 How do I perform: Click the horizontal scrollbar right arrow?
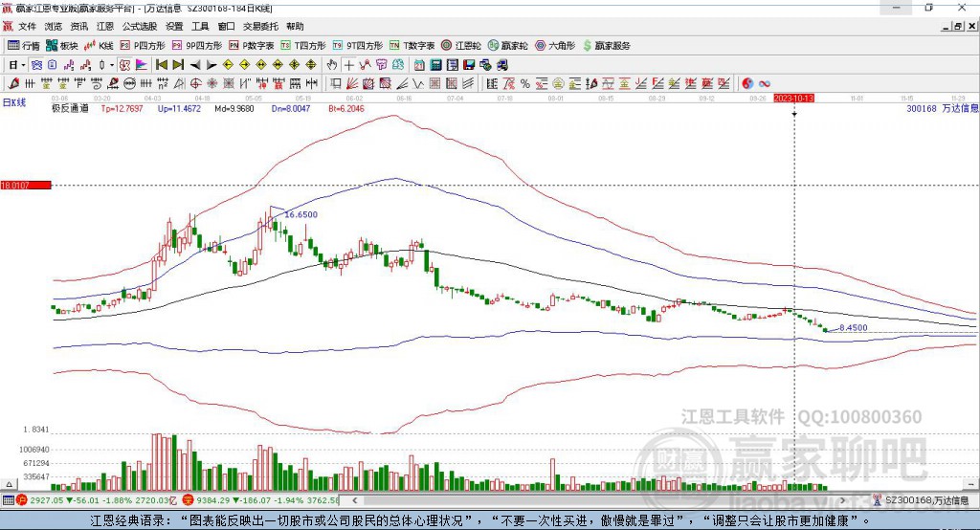(x=842, y=500)
